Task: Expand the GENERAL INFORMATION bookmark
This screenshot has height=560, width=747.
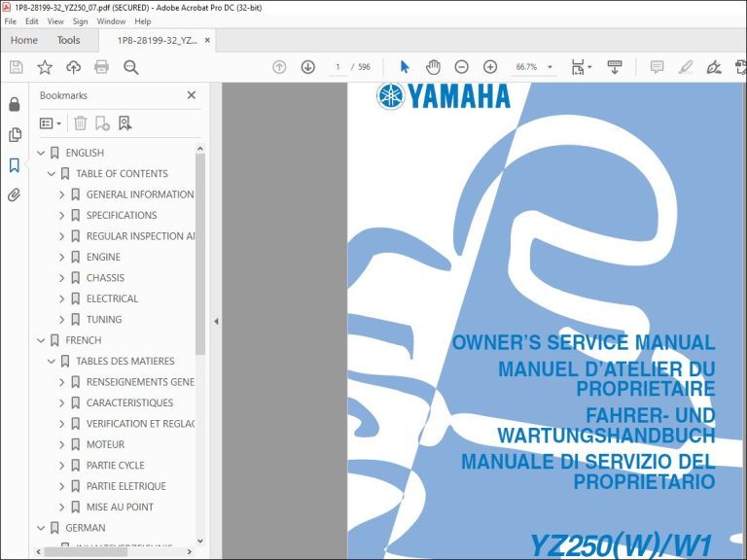Action: click(x=61, y=194)
